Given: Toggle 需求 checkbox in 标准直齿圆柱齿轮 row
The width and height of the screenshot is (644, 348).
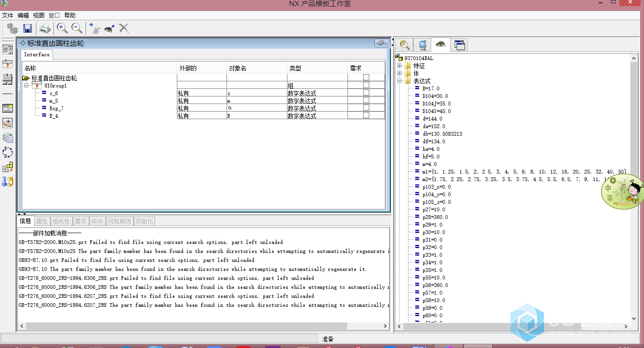Looking at the screenshot, I should [x=366, y=78].
